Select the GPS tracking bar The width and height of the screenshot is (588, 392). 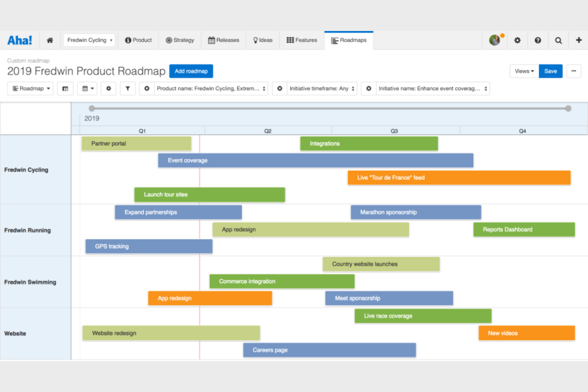coord(149,246)
